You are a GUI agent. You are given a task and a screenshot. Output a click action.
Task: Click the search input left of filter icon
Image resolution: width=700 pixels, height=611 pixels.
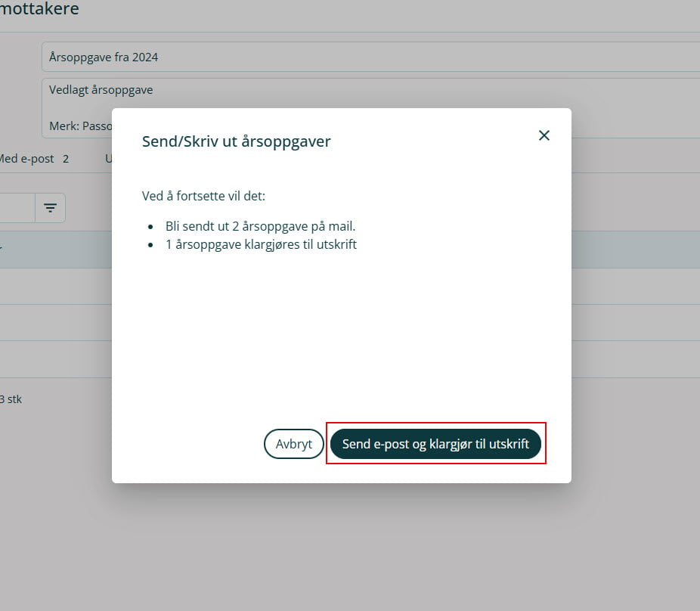[x=17, y=208]
